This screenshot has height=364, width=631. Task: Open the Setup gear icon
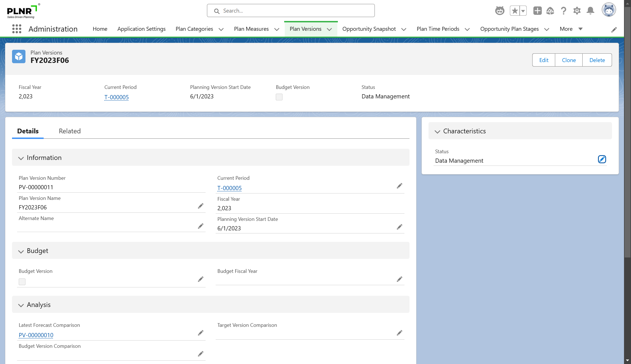pos(577,11)
